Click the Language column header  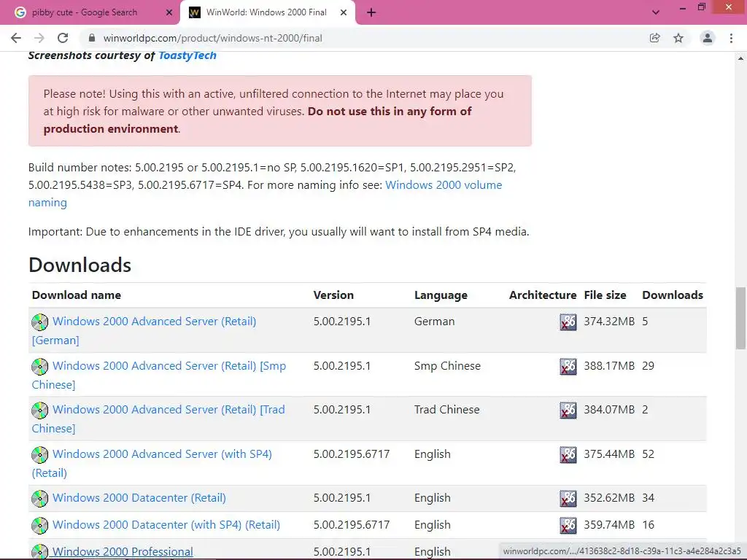[441, 295]
